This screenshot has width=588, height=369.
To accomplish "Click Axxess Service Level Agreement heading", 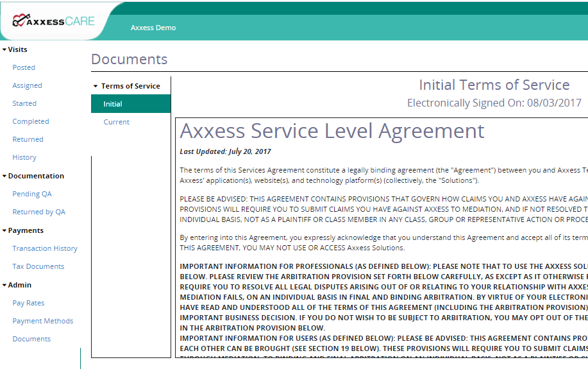I will tap(332, 131).
